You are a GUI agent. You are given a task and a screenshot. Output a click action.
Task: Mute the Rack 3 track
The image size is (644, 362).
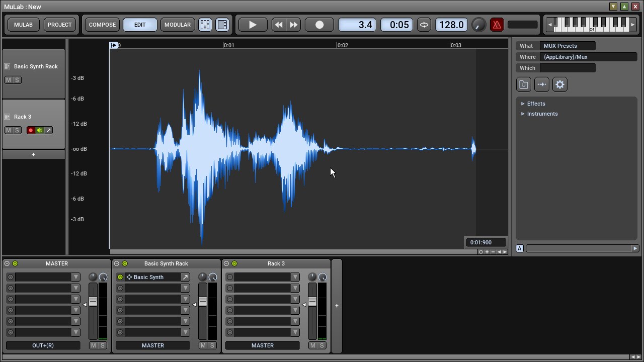pyautogui.click(x=9, y=130)
